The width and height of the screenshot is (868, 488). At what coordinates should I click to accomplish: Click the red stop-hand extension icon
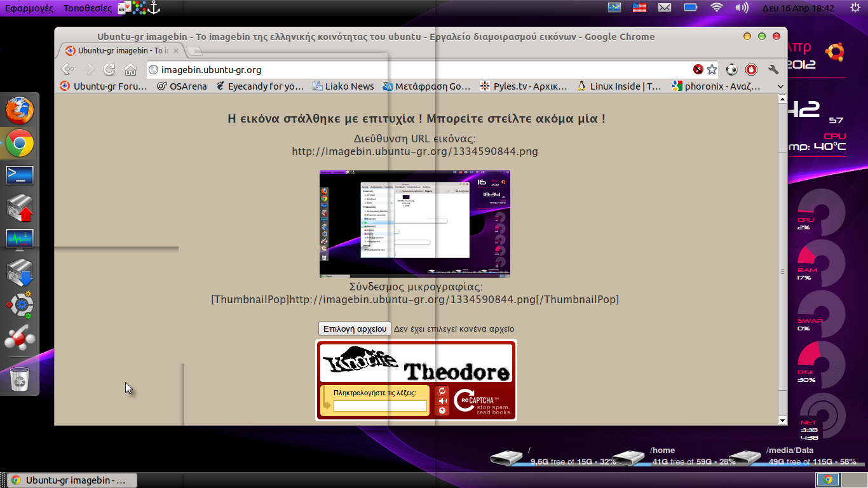coord(752,70)
